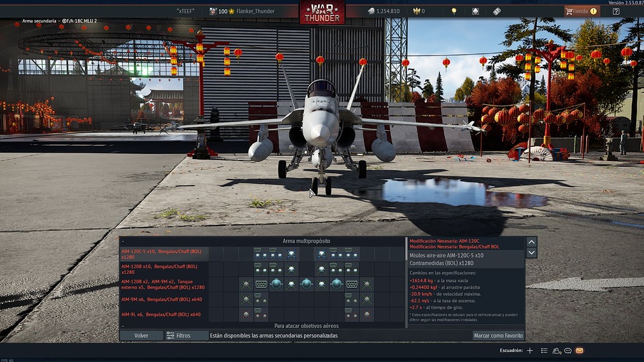644x362 pixels.
Task: Add a squadron member with plus icon
Action: pyautogui.click(x=529, y=350)
